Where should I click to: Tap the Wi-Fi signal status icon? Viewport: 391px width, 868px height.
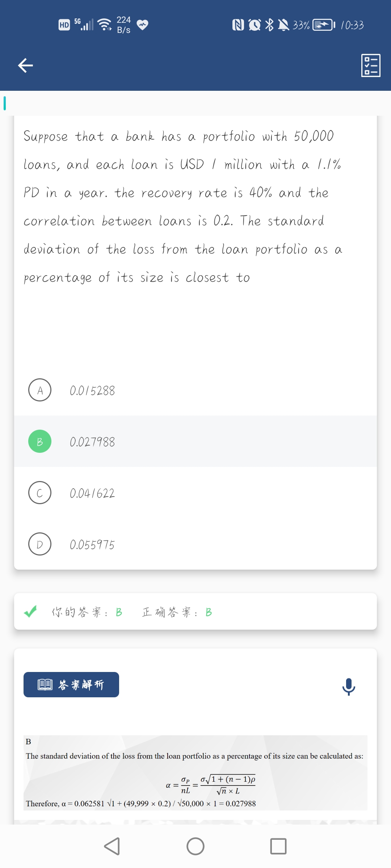click(105, 24)
